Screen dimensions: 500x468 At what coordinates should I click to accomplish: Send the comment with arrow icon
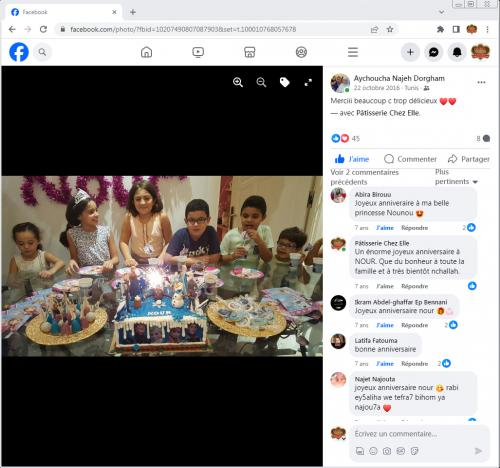[x=478, y=451]
